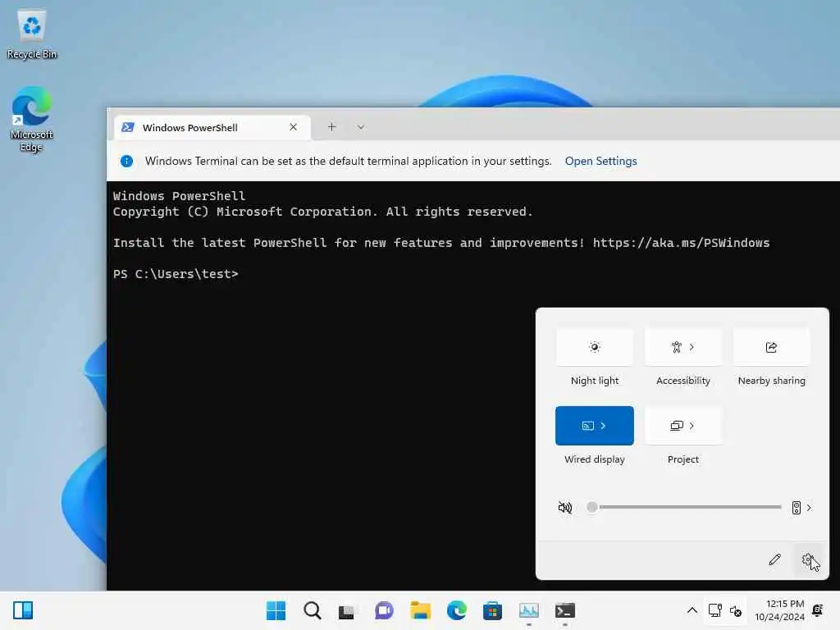Open the notifications bell icon
This screenshot has height=630, width=840.
[818, 610]
